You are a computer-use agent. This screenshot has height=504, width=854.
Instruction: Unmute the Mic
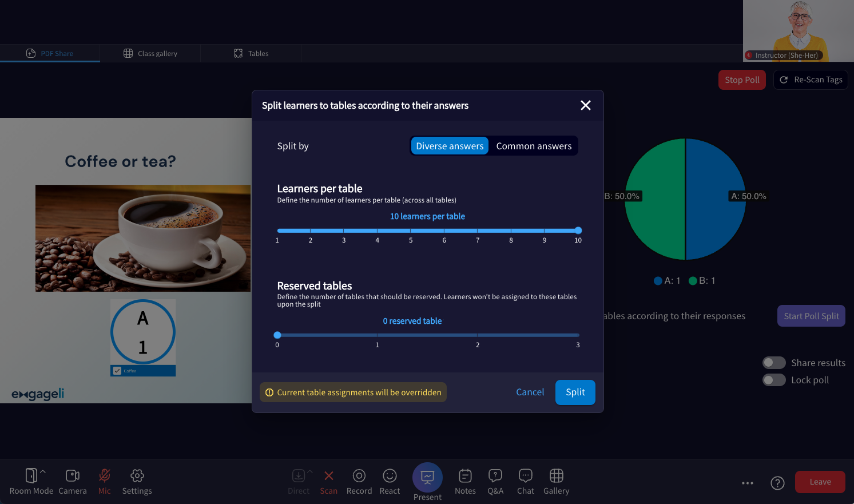pyautogui.click(x=105, y=476)
